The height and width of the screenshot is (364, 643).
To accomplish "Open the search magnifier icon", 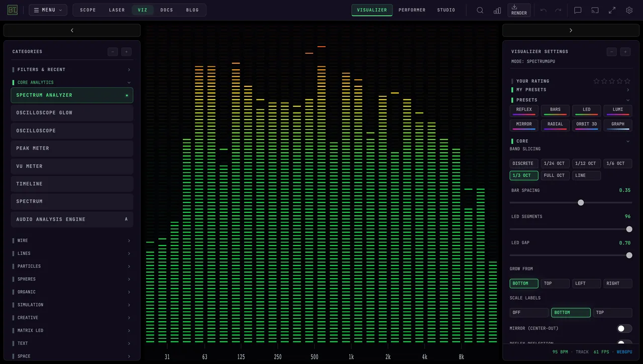I will (x=480, y=10).
